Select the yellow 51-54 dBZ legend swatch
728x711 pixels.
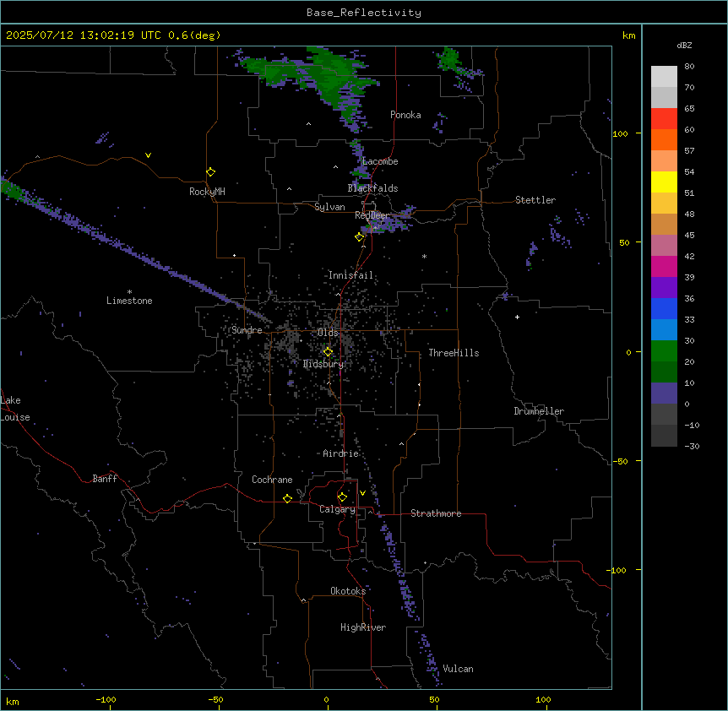[x=664, y=182]
